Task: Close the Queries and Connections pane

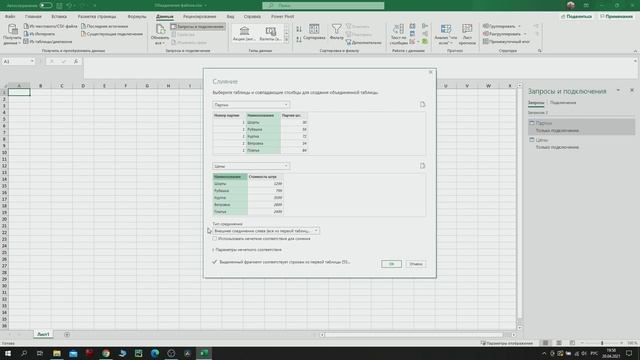Action: coord(631,90)
